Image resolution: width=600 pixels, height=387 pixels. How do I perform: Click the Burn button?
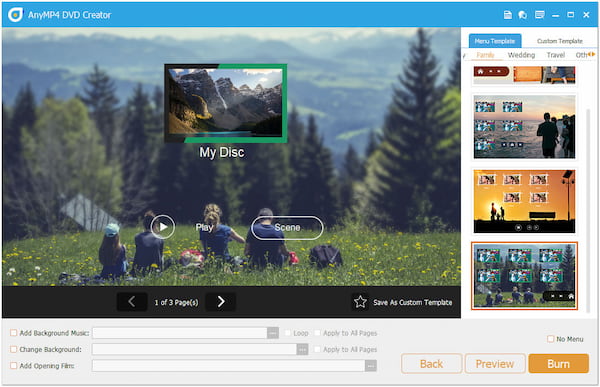point(558,364)
